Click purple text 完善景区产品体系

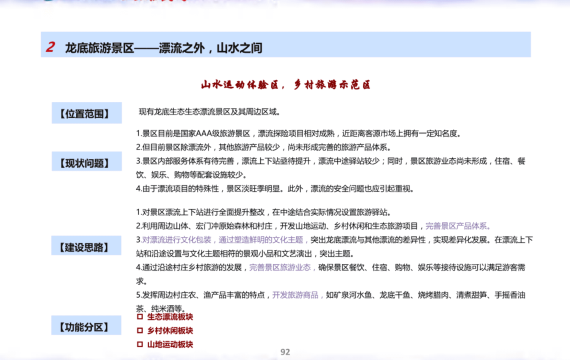458,226
